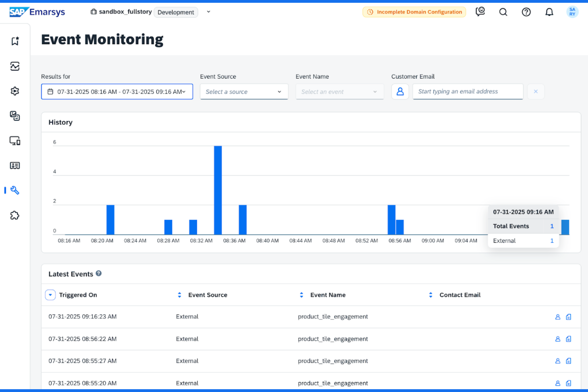This screenshot has width=588, height=392.
Task: Click the Development environment badge
Action: pos(176,12)
